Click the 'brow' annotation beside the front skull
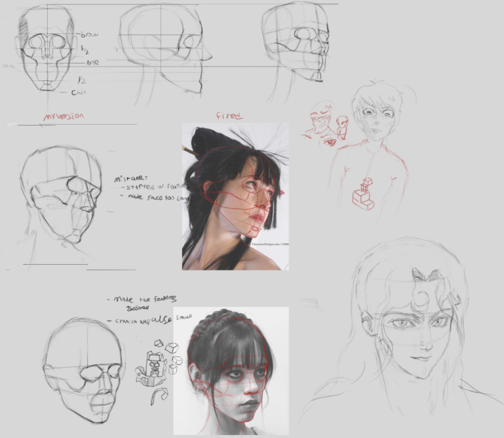The height and width of the screenshot is (438, 504). (x=89, y=34)
